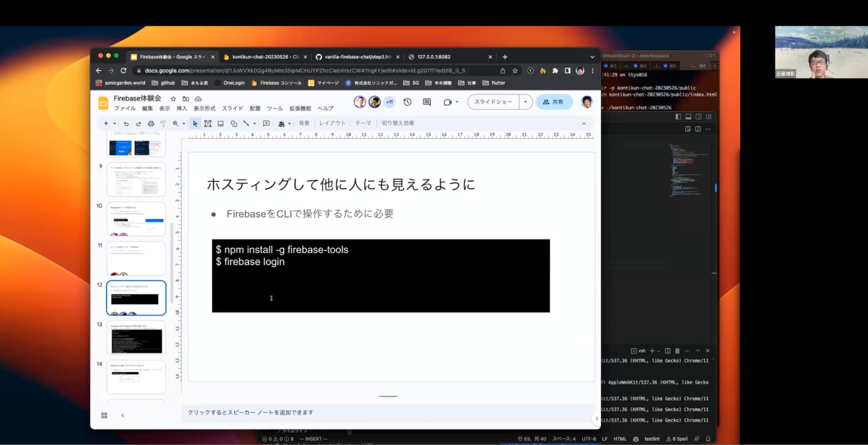The width and height of the screenshot is (868, 445).
Task: Click the paint format icon
Action: point(163,124)
